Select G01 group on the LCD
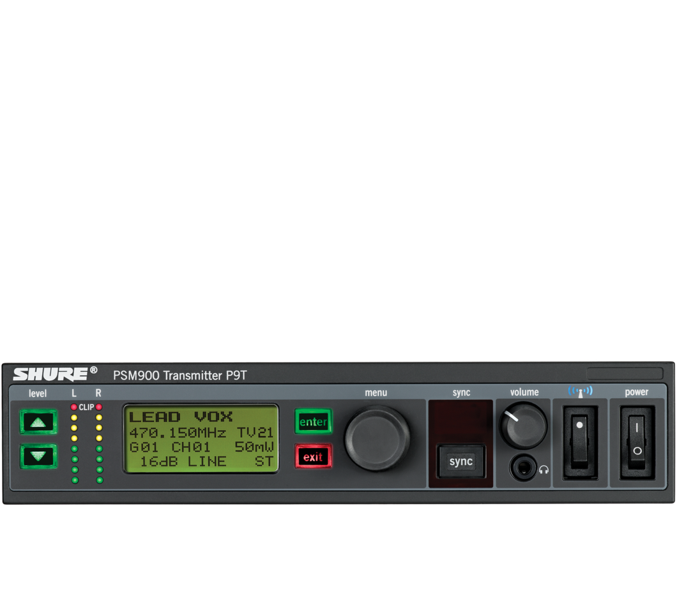Viewport: 677px width, 616px height. 144,447
